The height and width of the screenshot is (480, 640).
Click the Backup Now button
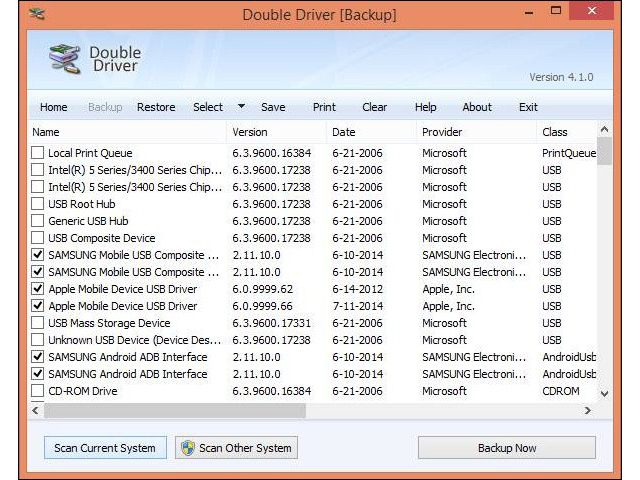click(x=507, y=448)
